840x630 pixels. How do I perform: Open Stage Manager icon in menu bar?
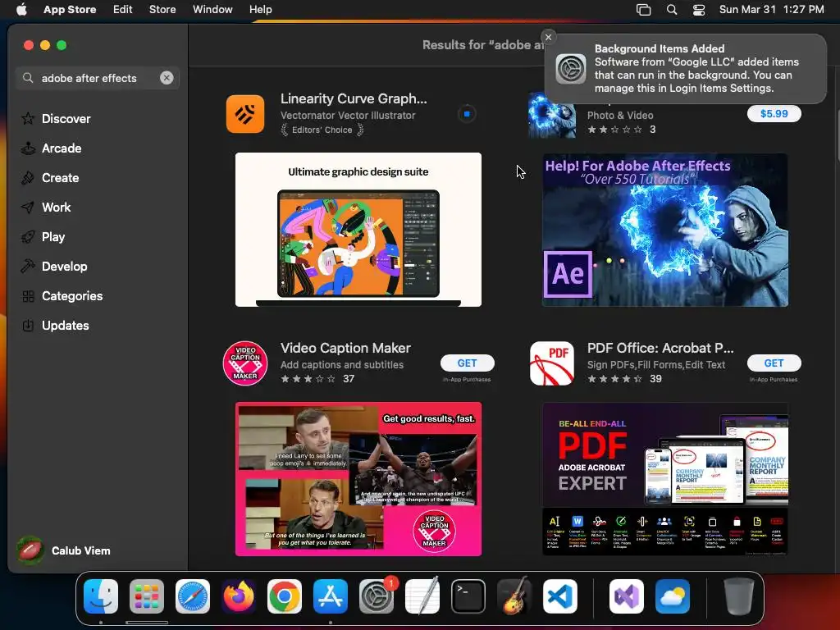643,9
